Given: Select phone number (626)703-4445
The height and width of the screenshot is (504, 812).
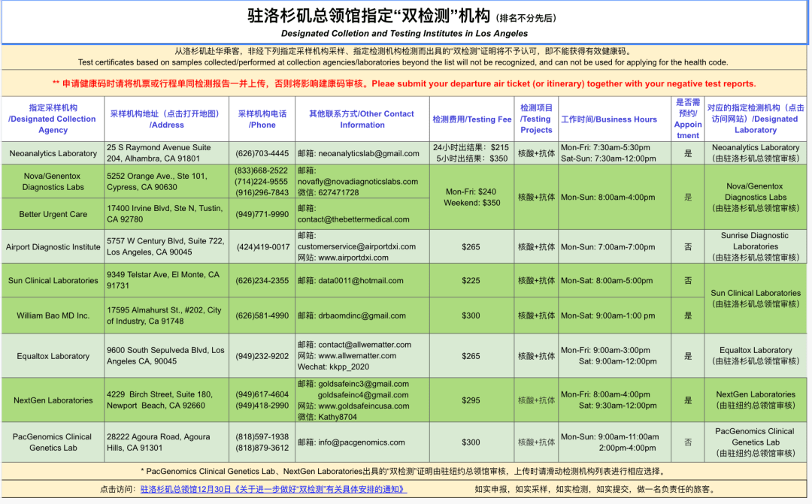Looking at the screenshot, I should point(262,153).
